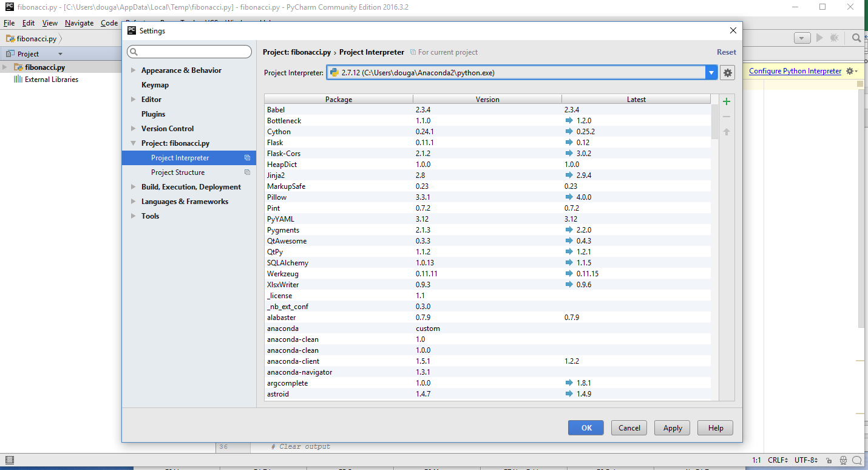868x470 pixels.
Task: Expand Appearance & Behavior settings
Action: click(x=134, y=70)
